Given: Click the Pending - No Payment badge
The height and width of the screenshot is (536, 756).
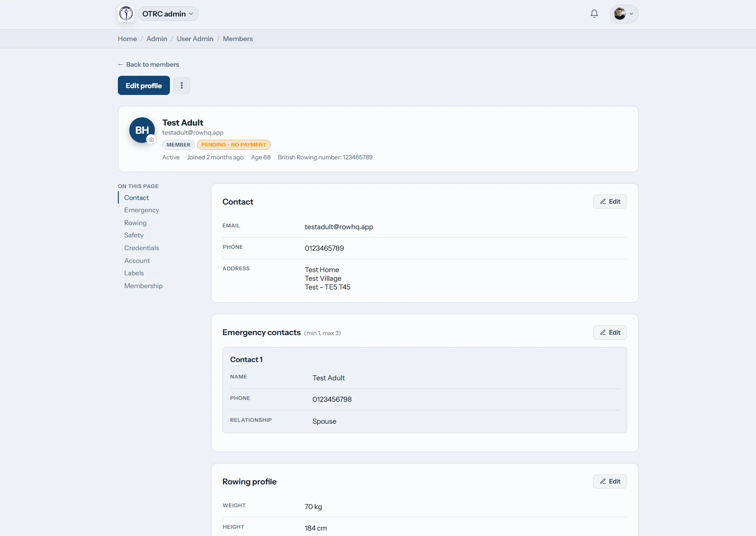Looking at the screenshot, I should [x=234, y=145].
